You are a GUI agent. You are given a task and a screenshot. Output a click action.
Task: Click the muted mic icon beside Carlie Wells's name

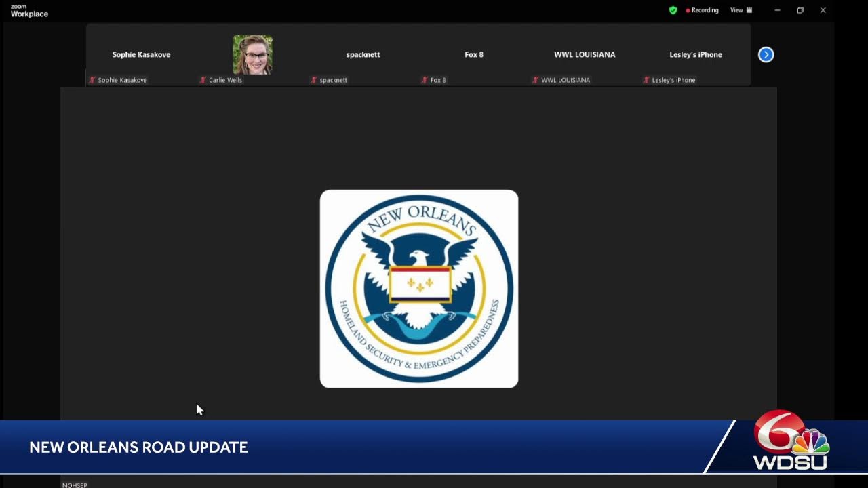point(203,80)
